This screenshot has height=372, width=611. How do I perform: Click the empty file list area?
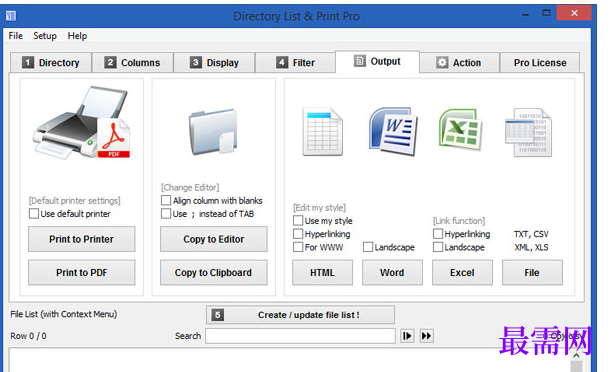pos(289,360)
